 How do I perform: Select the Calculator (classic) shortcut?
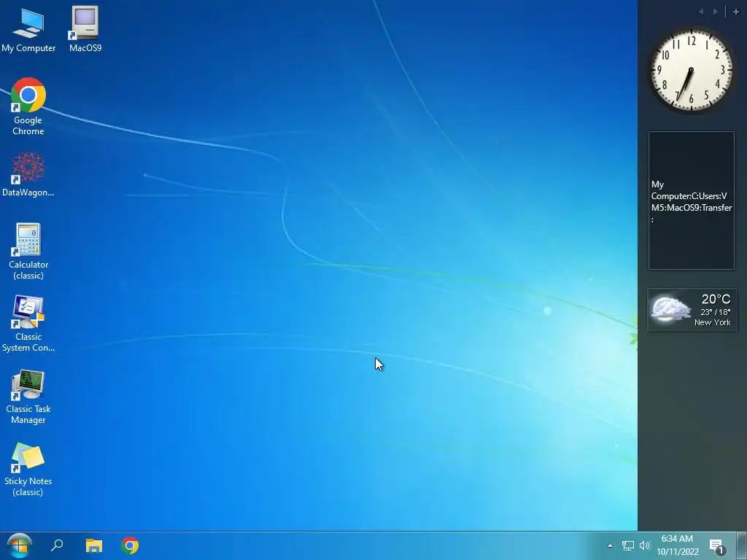point(28,252)
